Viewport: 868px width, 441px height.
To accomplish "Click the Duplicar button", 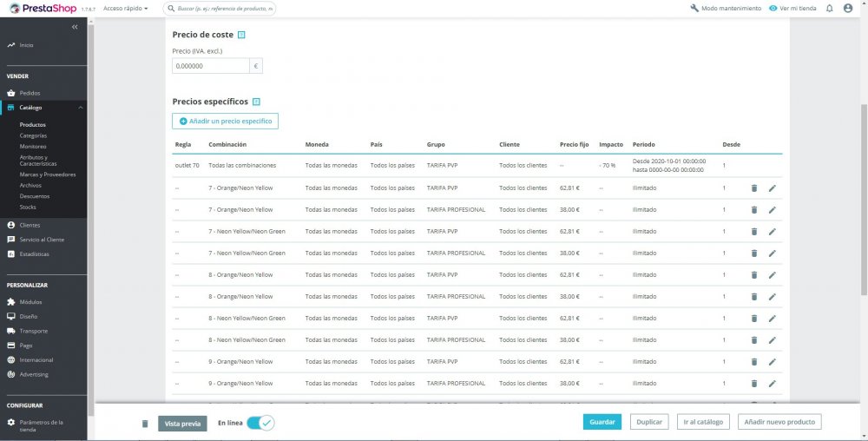I will pos(649,422).
